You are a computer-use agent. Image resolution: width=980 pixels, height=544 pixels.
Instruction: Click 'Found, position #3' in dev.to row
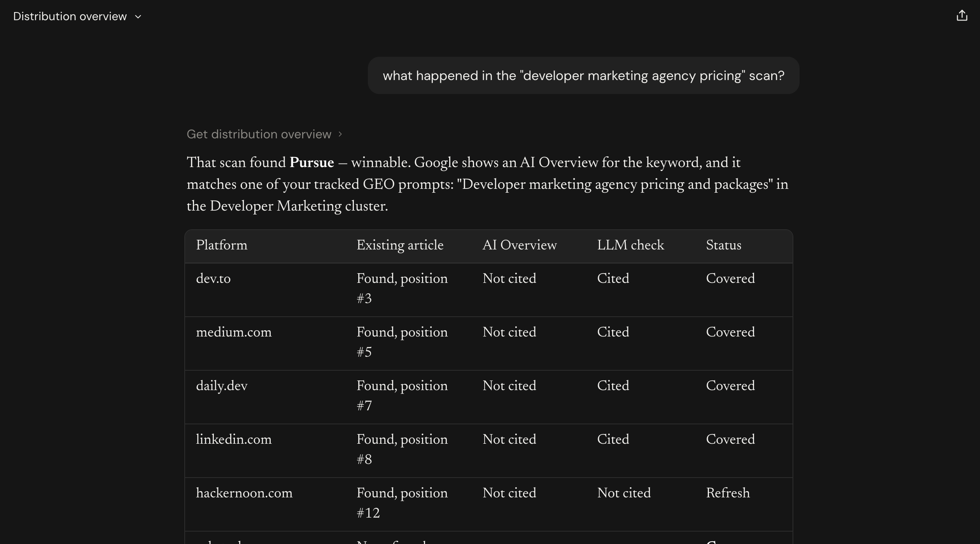point(402,288)
